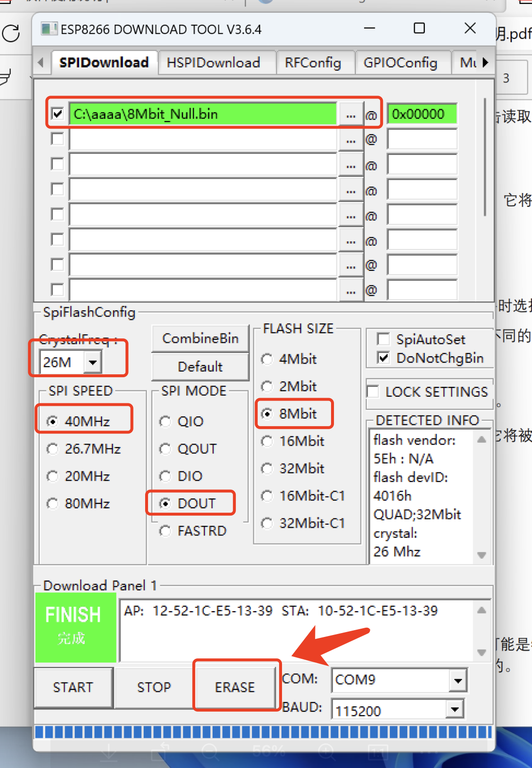This screenshot has width=532, height=768.
Task: Click the second row address field
Action: coord(422,140)
